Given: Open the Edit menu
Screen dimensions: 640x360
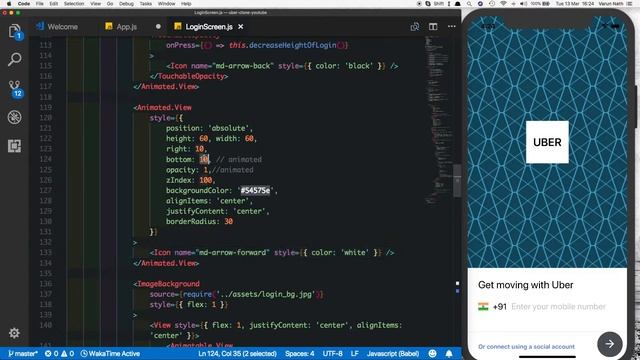Looking at the screenshot, I should pos(53,3).
